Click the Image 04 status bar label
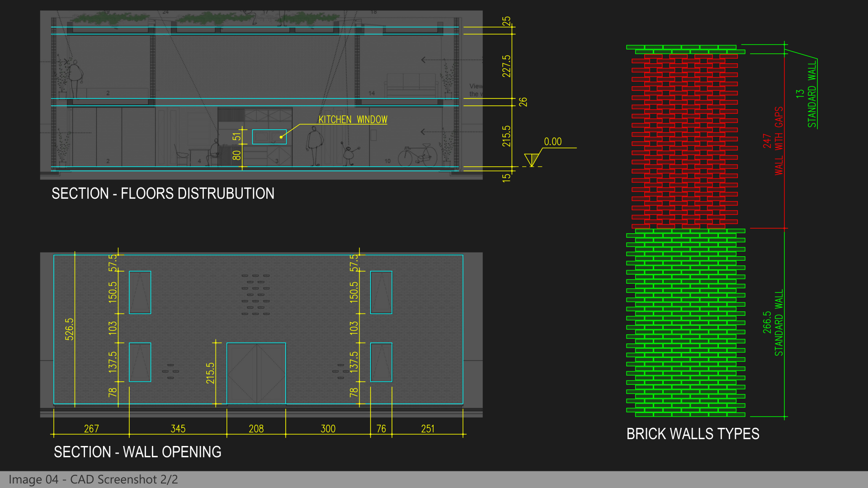868x488 pixels. pyautogui.click(x=94, y=479)
